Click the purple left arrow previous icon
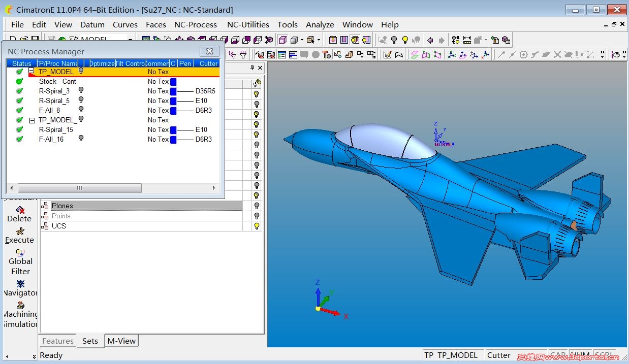 (430, 40)
